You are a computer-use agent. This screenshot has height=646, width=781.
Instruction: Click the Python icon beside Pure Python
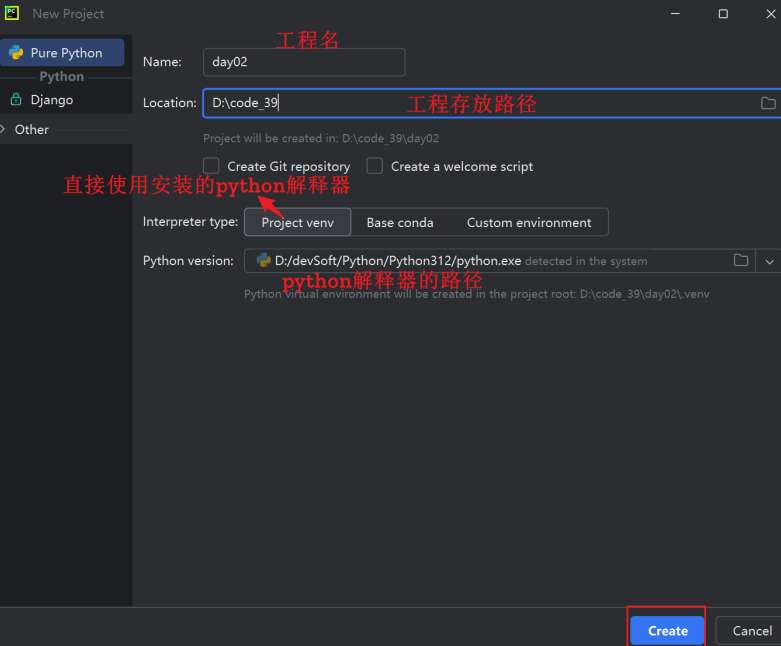[x=16, y=53]
